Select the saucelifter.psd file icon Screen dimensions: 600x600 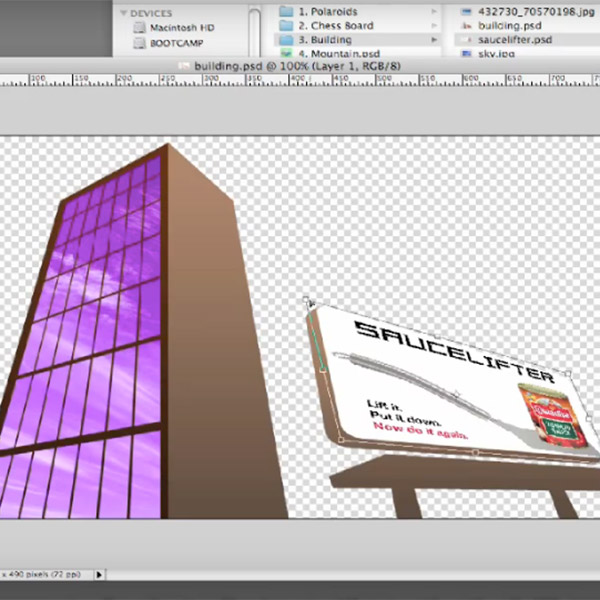466,40
